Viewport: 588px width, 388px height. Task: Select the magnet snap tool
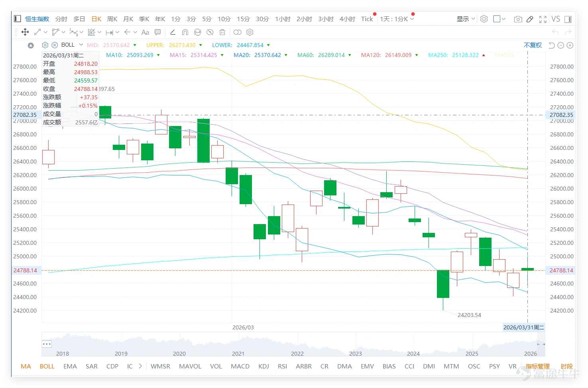tap(185, 32)
